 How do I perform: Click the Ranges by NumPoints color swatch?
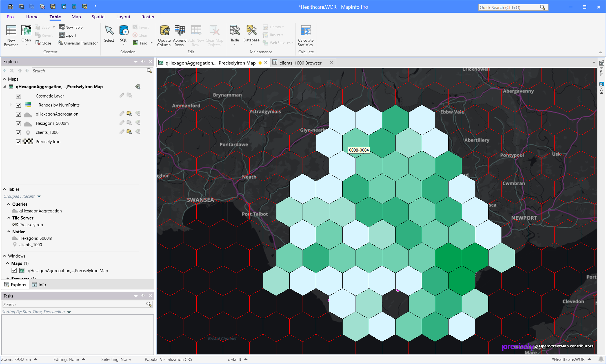[28, 105]
